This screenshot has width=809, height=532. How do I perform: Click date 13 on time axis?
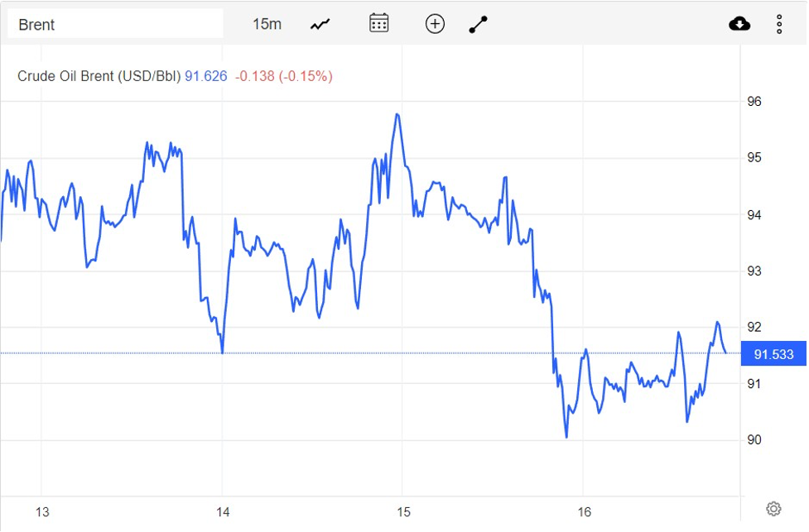(x=42, y=512)
